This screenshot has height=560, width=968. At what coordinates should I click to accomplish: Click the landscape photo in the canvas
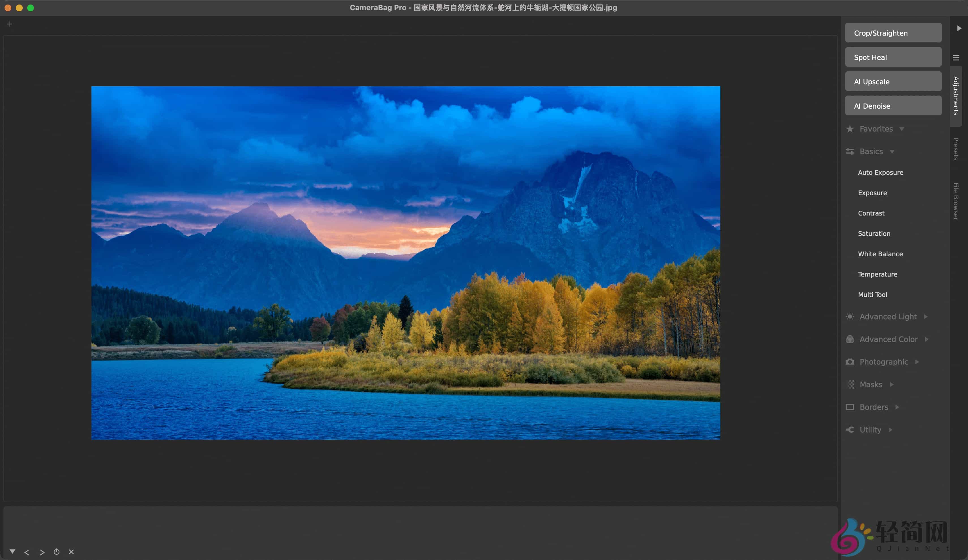click(x=406, y=262)
